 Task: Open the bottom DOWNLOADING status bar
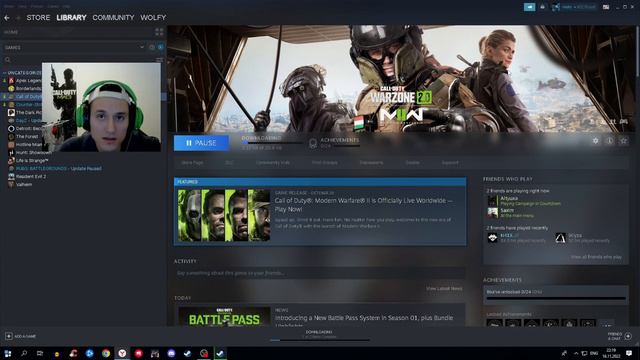point(320,336)
